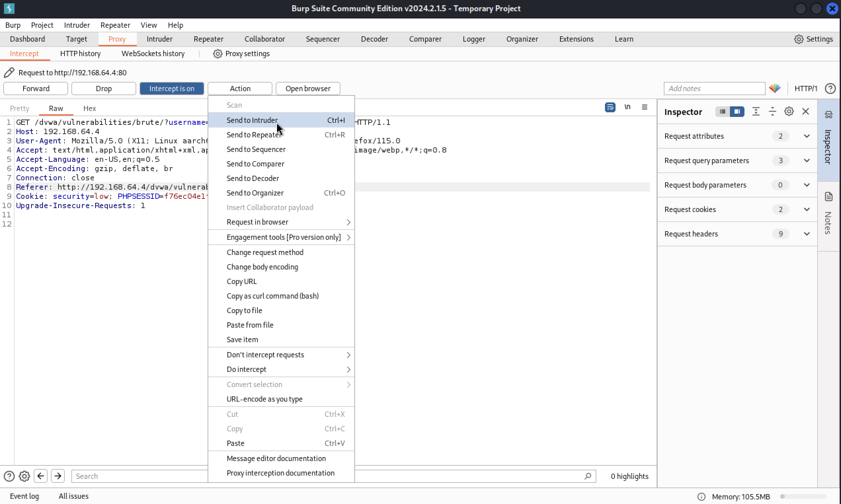
Task: Choose Send to Repeater
Action: (x=281, y=135)
